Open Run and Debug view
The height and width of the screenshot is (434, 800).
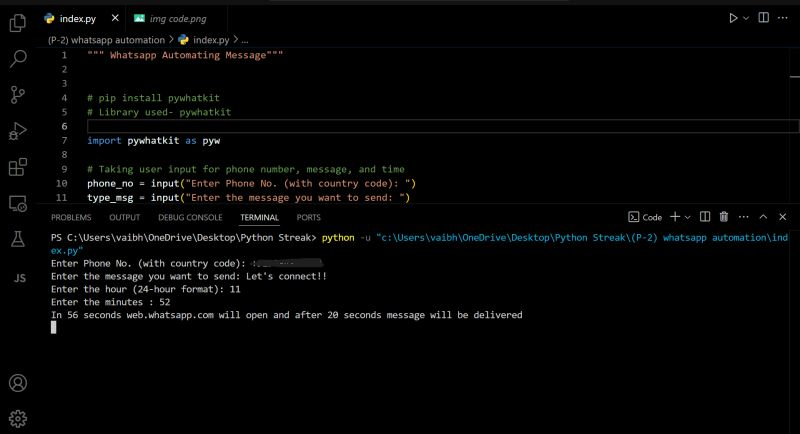click(18, 131)
